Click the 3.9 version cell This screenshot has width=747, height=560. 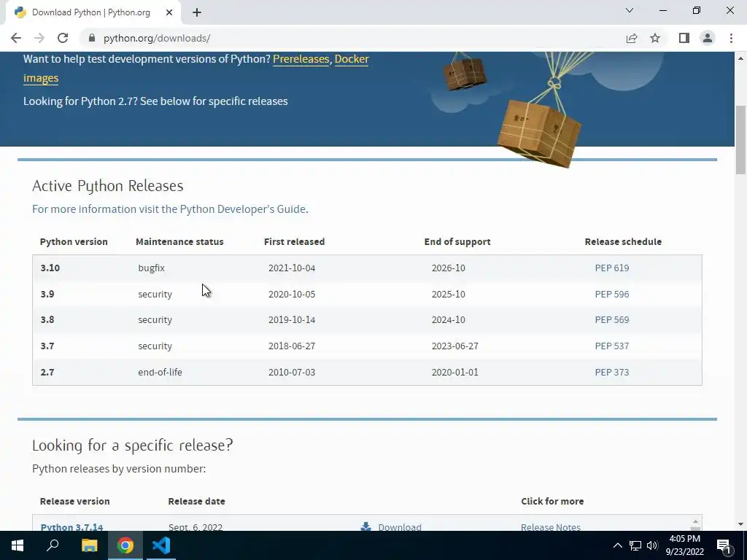point(47,295)
